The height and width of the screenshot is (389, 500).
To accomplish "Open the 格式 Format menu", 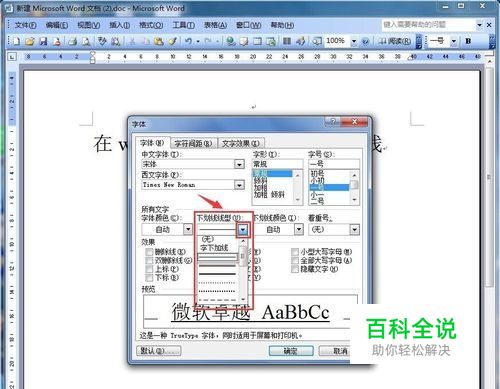I will [151, 25].
